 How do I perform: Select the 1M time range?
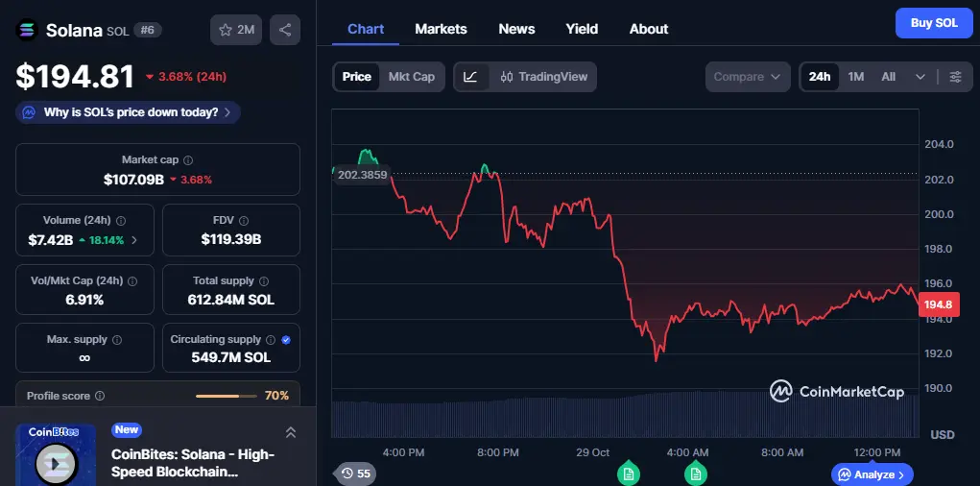coord(855,77)
